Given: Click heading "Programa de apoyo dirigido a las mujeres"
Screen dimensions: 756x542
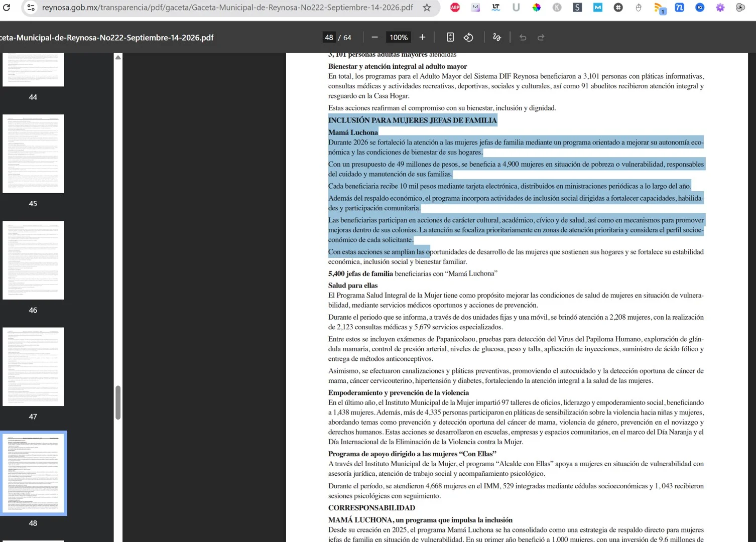Looking at the screenshot, I should click(393, 454).
